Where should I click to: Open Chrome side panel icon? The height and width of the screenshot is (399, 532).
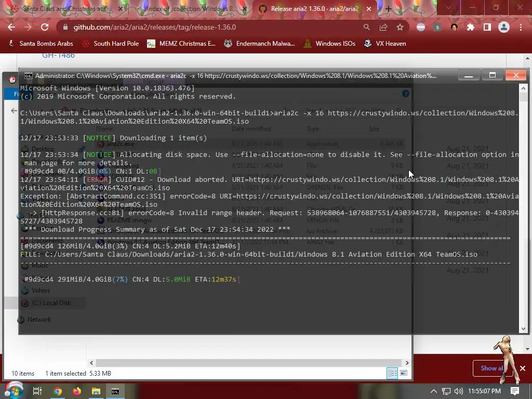tap(487, 27)
